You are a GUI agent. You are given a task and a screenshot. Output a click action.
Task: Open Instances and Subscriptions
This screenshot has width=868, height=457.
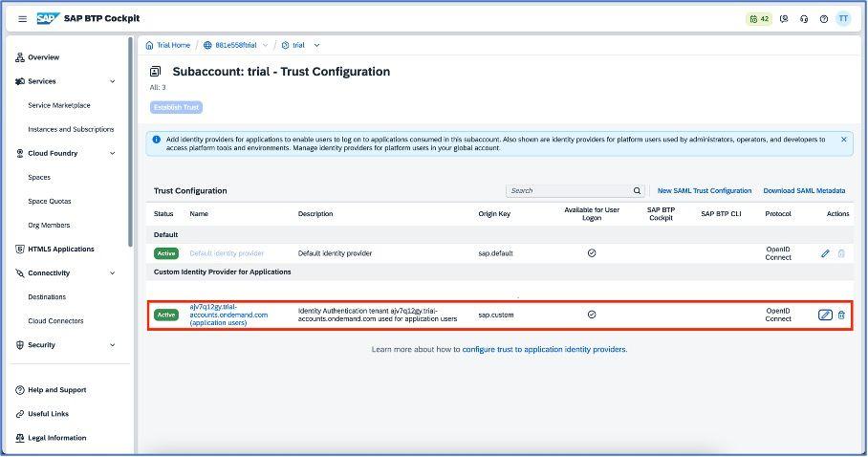point(71,129)
